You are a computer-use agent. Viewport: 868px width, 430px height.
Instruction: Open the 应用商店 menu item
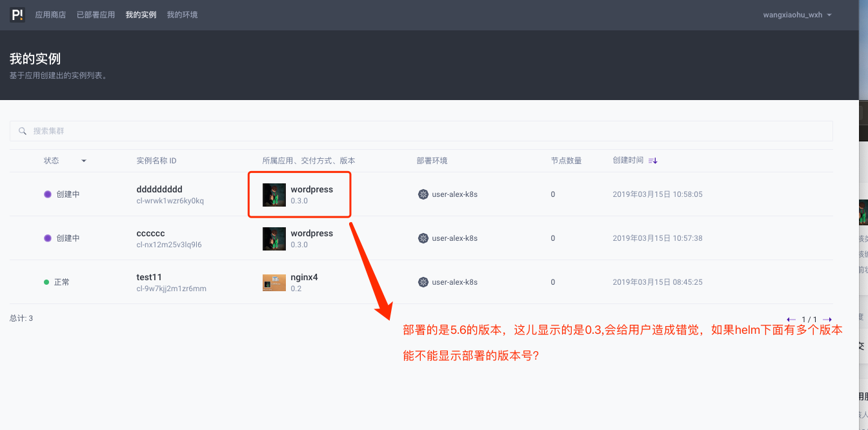pos(50,14)
